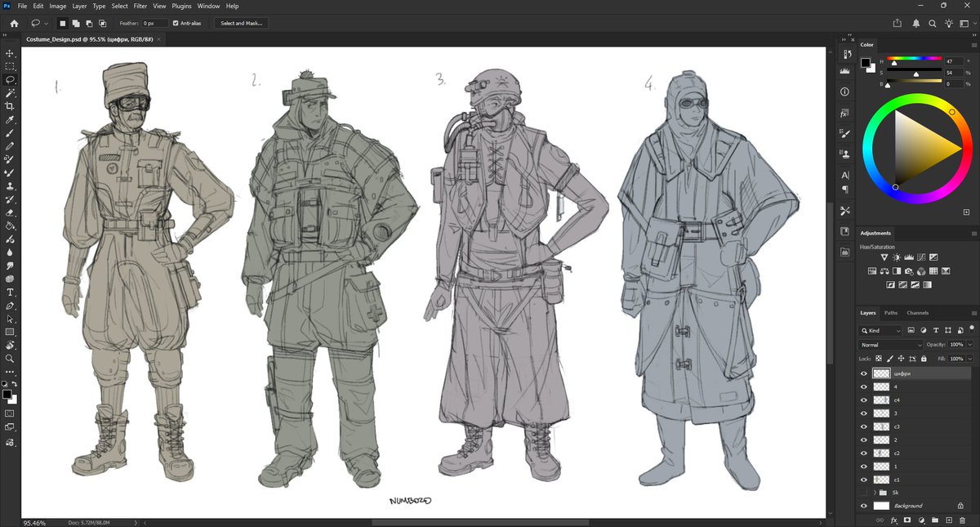Choose Add to selection mode icon
The image size is (980, 527).
tap(75, 23)
